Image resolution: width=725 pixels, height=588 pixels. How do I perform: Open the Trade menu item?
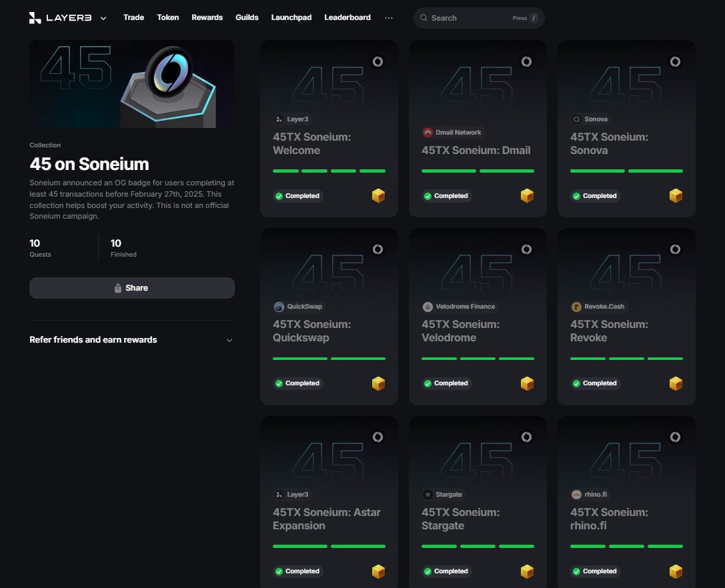(133, 17)
